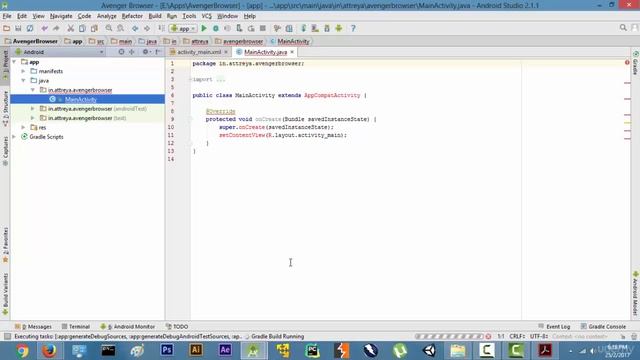This screenshot has width=640, height=360.
Task: Open the Refactor menu
Action: [132, 16]
